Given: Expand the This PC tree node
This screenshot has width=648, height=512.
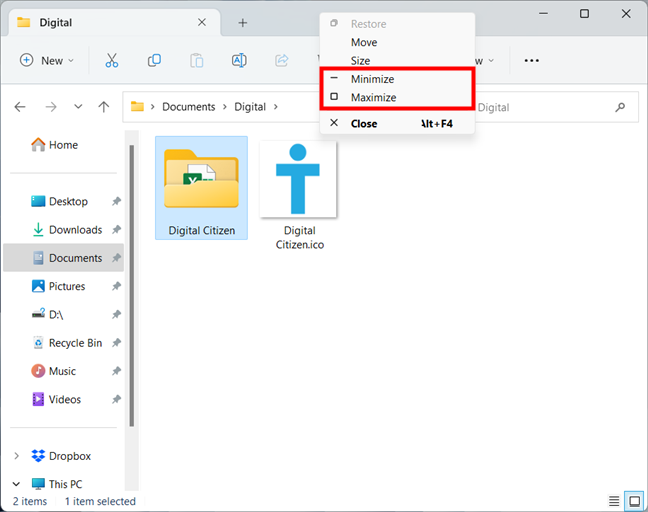Looking at the screenshot, I should pyautogui.click(x=16, y=484).
